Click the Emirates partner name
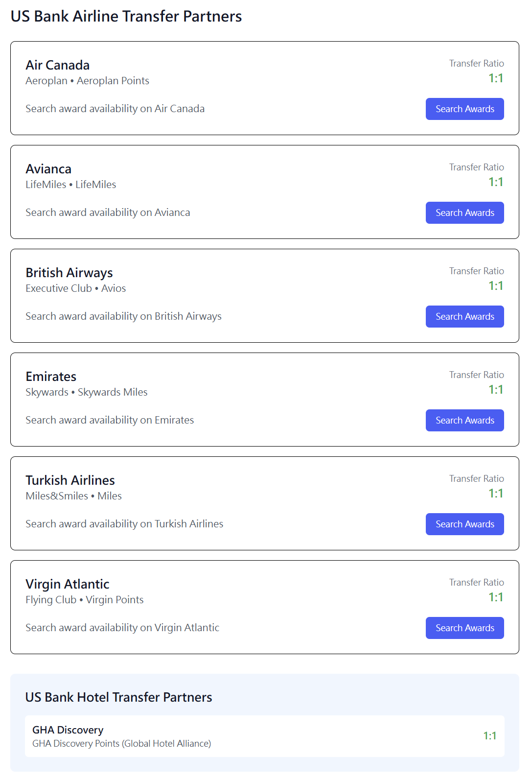Viewport: 532px width, 780px height. (x=51, y=377)
